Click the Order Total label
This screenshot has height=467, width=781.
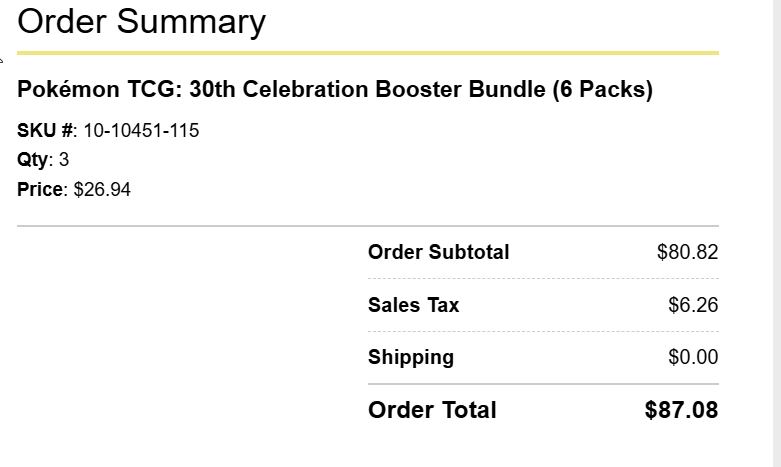point(432,410)
